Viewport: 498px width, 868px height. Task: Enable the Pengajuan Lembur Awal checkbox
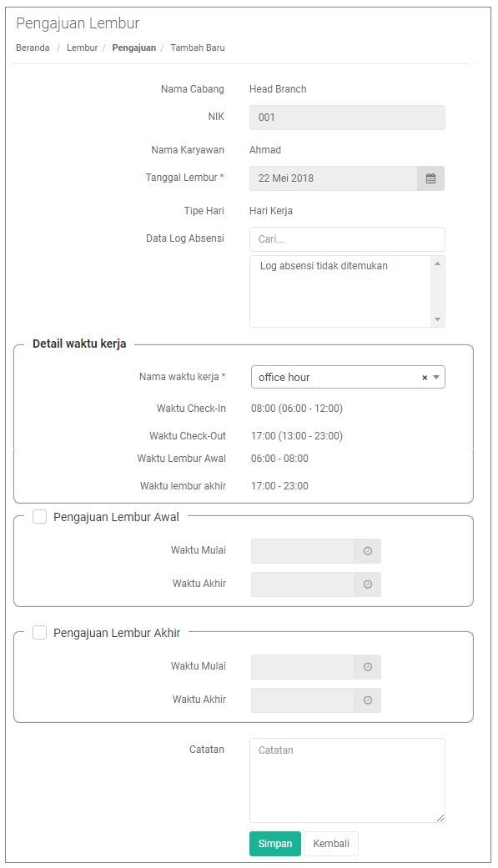(x=39, y=516)
